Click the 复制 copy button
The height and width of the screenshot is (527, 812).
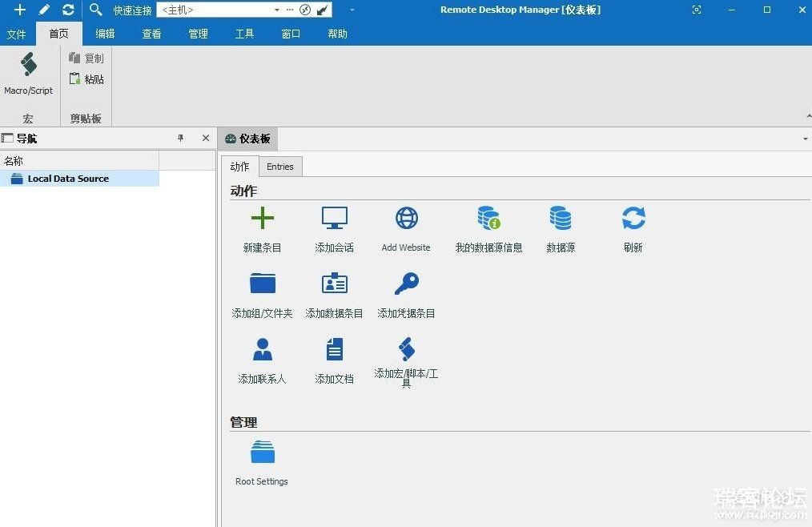(86, 58)
